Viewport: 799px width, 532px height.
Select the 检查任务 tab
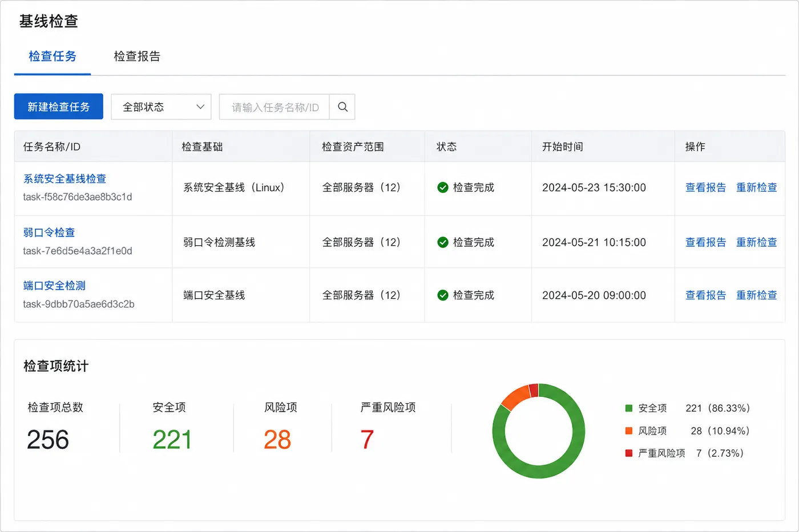pyautogui.click(x=53, y=56)
